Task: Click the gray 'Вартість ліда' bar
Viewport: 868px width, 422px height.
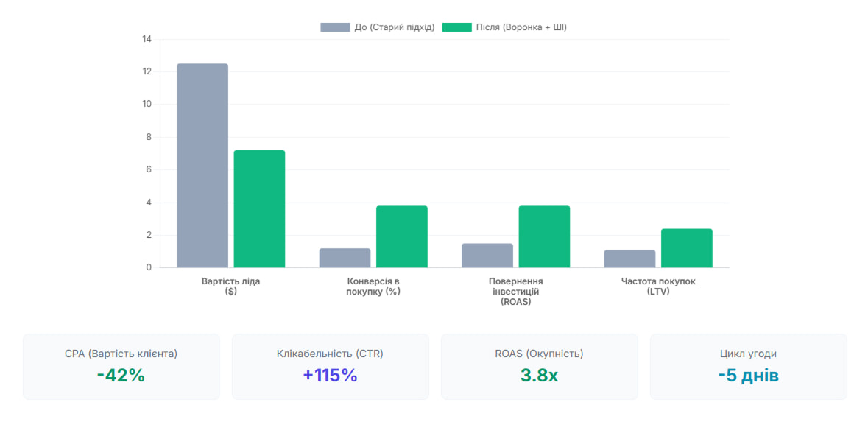Action: 202,166
